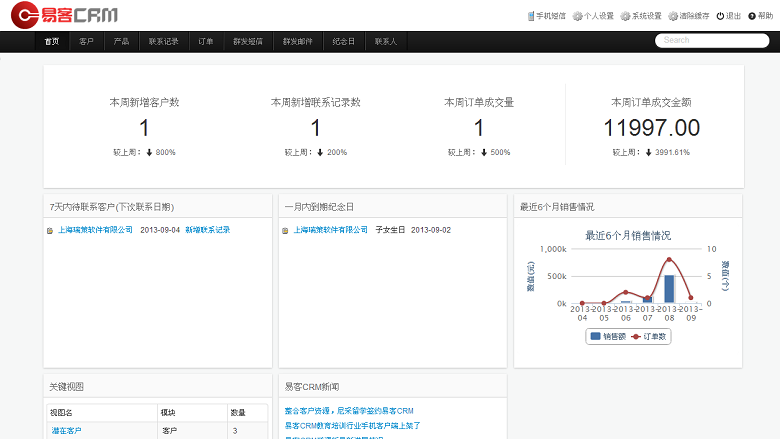Open 潜在客户 view link
The width and height of the screenshot is (780, 439).
point(67,431)
